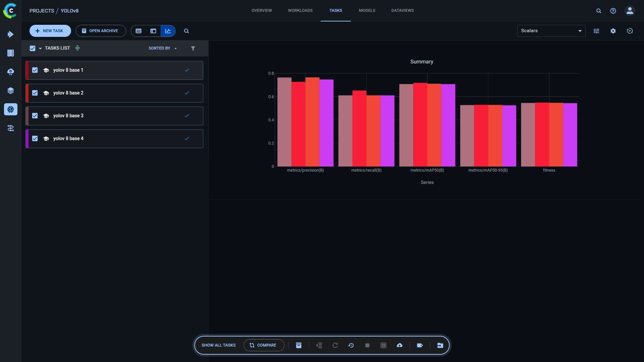The image size is (644, 362).
Task: Move selected tasks to another project
Action: coord(440,345)
